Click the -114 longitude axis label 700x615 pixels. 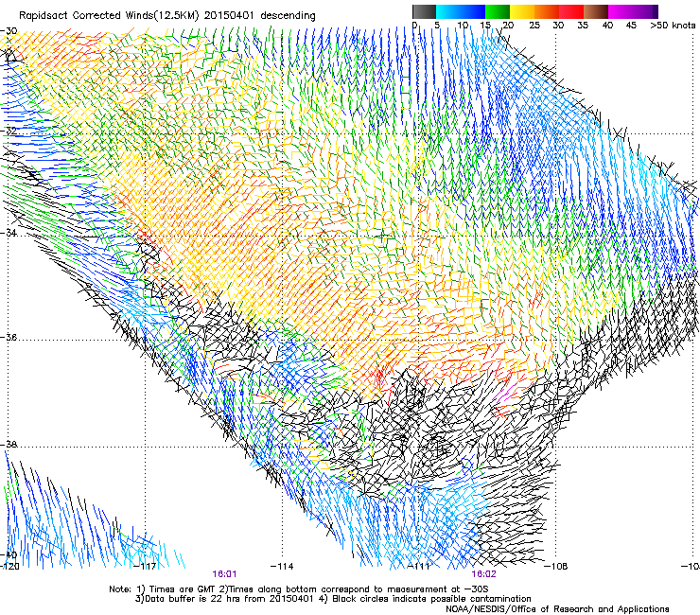[x=282, y=567]
